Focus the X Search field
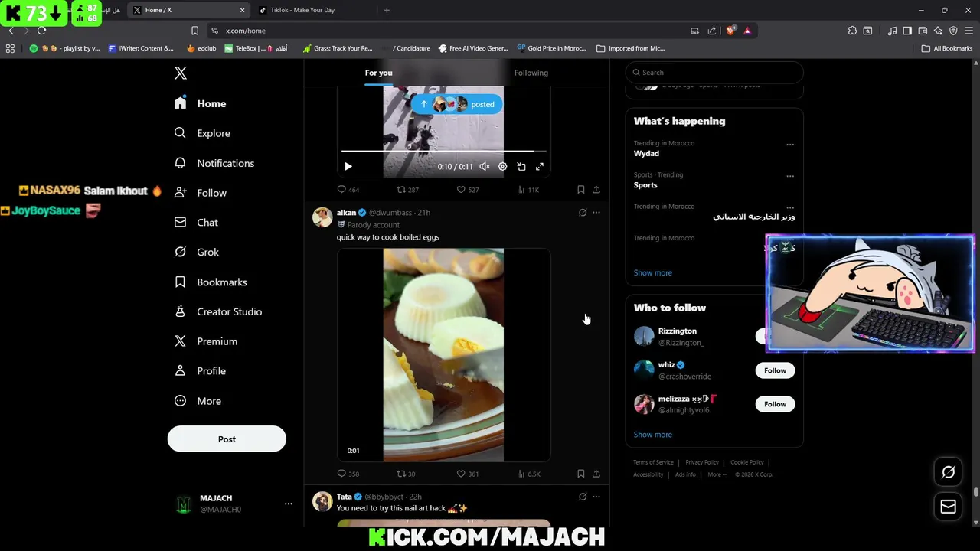 [714, 73]
